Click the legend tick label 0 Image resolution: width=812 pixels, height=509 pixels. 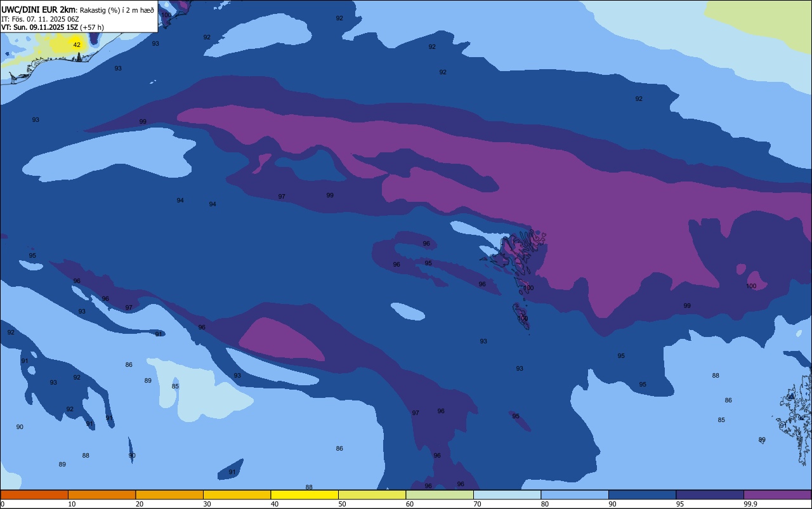[x=3, y=504]
